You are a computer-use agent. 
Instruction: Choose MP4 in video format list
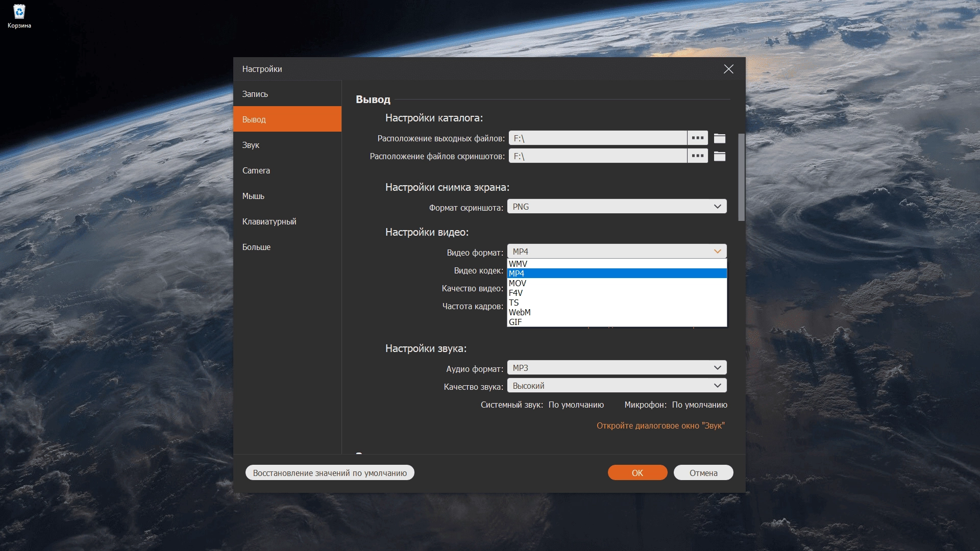coord(617,273)
